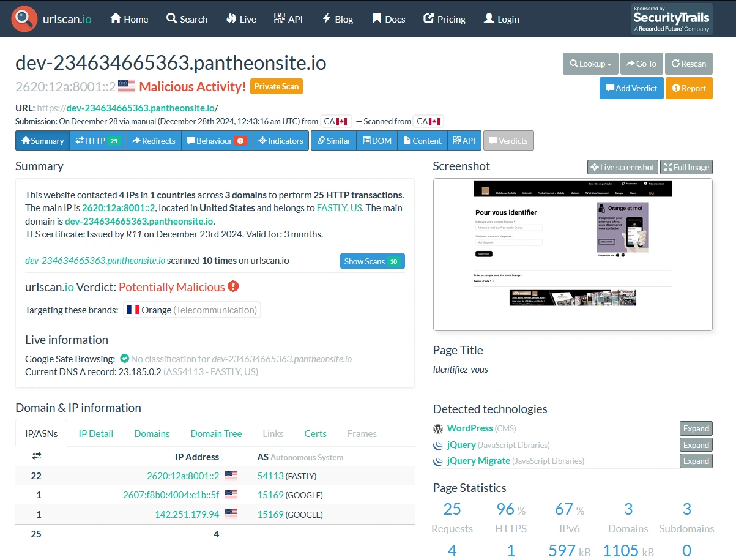The height and width of the screenshot is (560, 736).
Task: Open the Lookup dropdown menu
Action: pos(590,64)
